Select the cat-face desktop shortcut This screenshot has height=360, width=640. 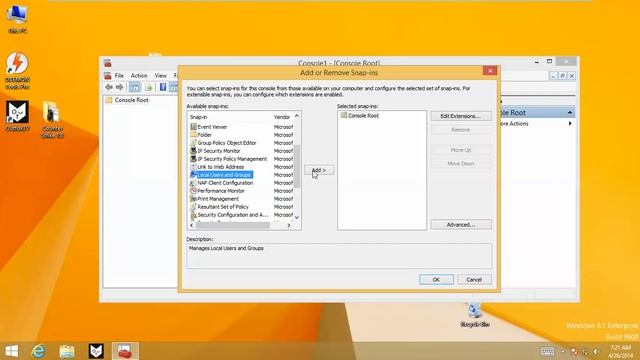[17, 115]
